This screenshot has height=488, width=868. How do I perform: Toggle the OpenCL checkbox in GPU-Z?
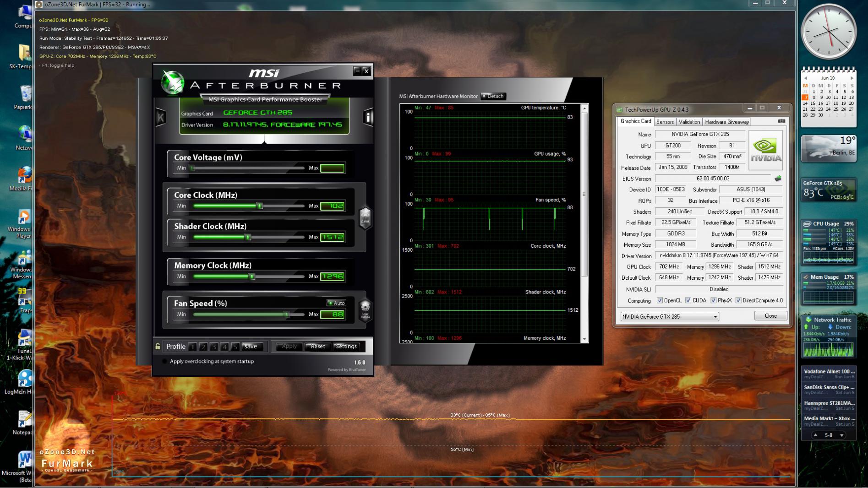(660, 300)
